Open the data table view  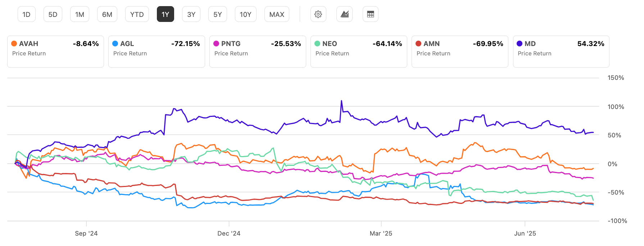pyautogui.click(x=370, y=14)
